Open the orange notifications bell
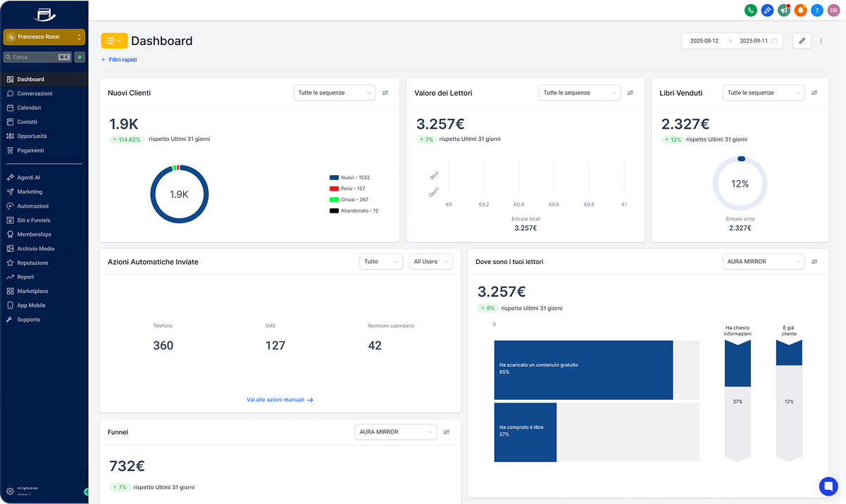846x504 pixels. coord(800,10)
